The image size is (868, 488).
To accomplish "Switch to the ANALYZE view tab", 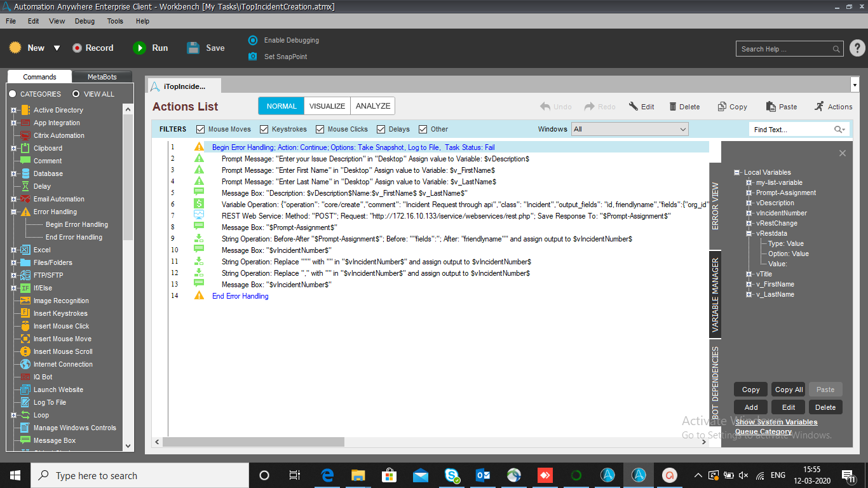I will [373, 106].
